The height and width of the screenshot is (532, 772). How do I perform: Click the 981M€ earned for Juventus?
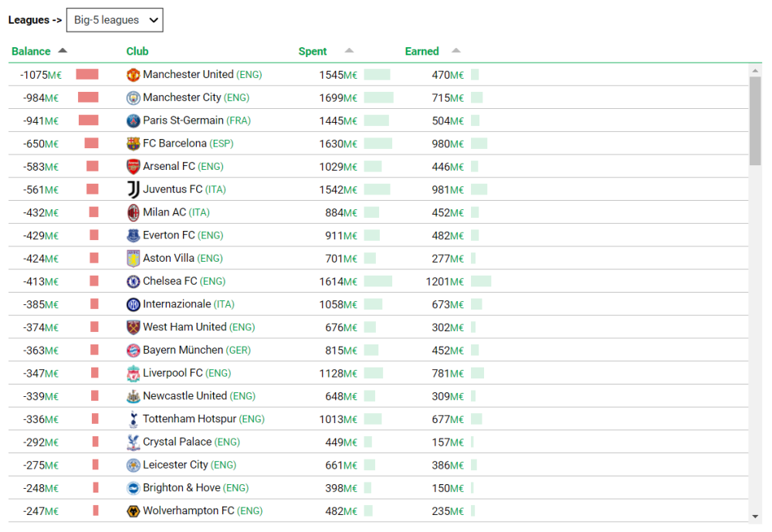click(448, 190)
